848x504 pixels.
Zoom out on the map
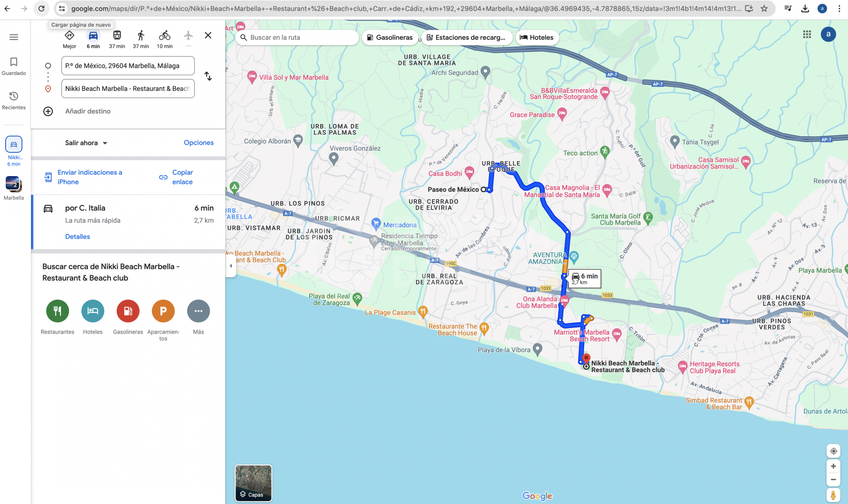point(833,480)
